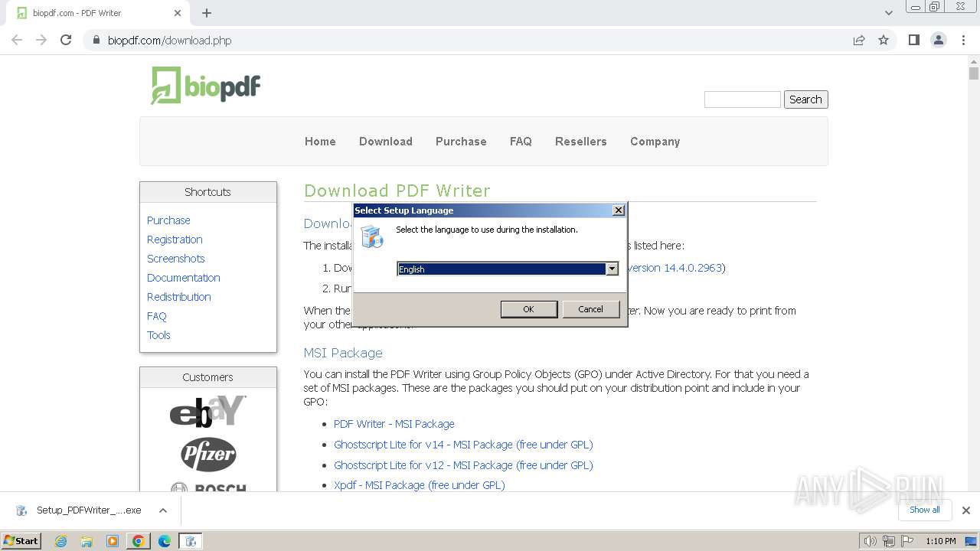Click the eBay customer logo
Viewport: 980px width, 551px height.
tap(207, 411)
